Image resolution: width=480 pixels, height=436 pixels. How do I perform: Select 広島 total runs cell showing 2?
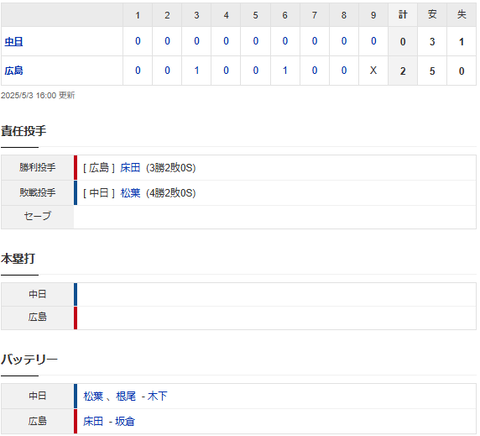(x=403, y=71)
